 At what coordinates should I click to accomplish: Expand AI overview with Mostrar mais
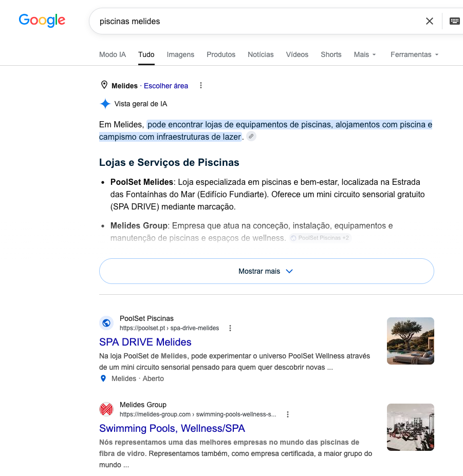(266, 271)
